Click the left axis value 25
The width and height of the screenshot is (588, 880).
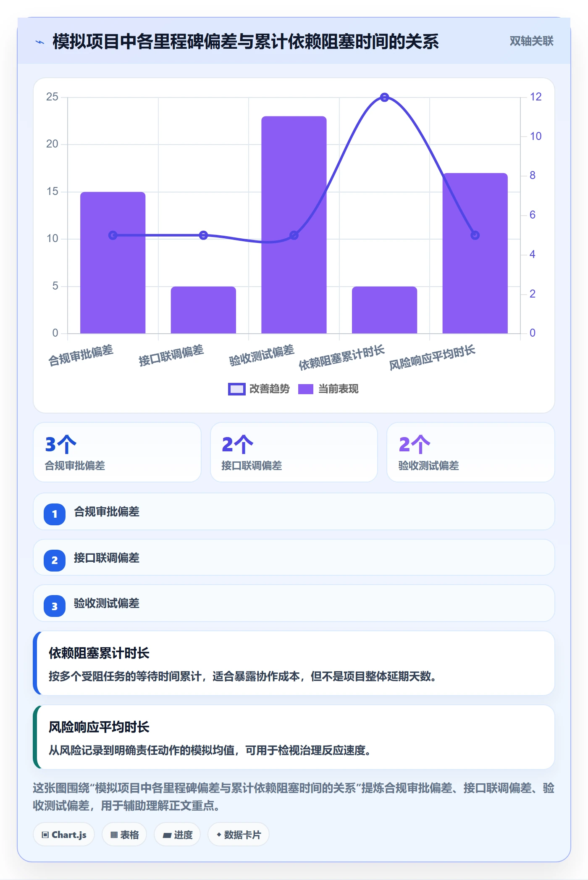52,97
